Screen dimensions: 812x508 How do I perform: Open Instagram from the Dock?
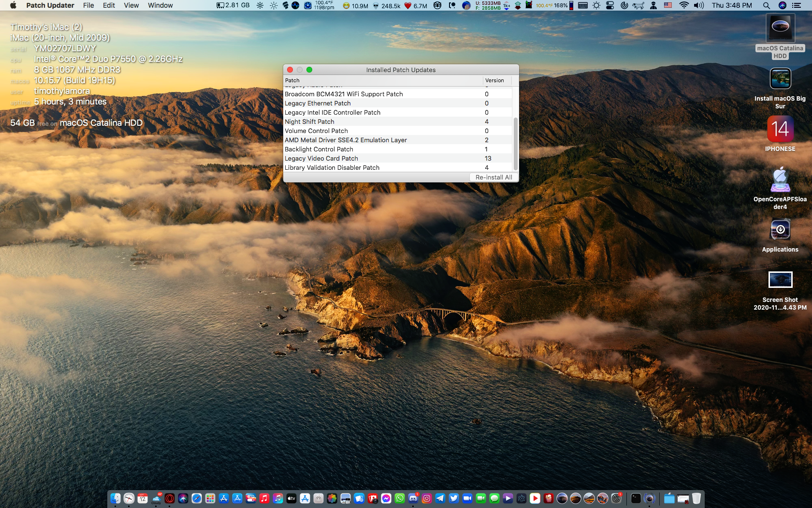[427, 498]
